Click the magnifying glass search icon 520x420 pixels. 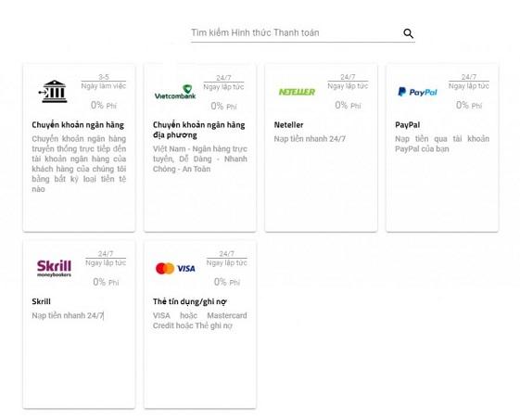(408, 33)
